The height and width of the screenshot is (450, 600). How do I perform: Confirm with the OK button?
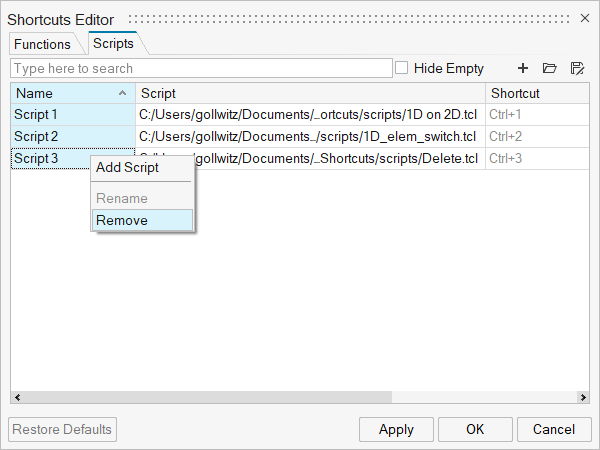click(475, 429)
